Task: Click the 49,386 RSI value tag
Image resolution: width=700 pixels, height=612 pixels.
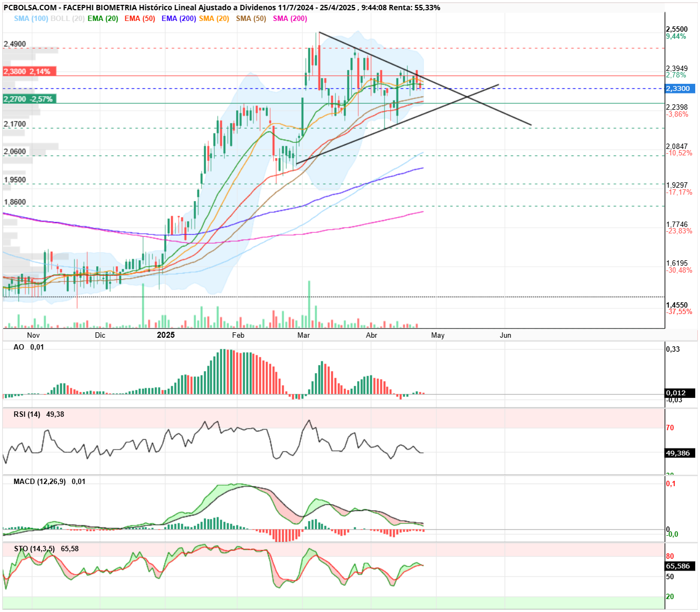Action: pyautogui.click(x=681, y=453)
